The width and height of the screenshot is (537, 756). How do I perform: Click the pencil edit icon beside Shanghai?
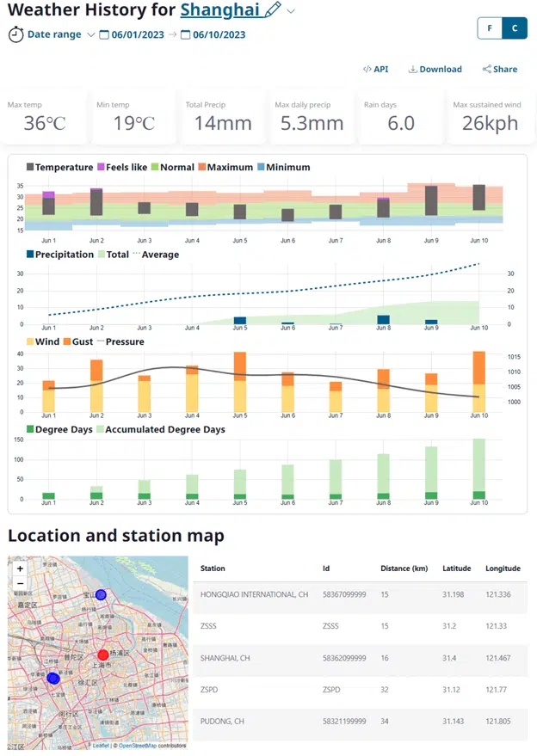273,10
